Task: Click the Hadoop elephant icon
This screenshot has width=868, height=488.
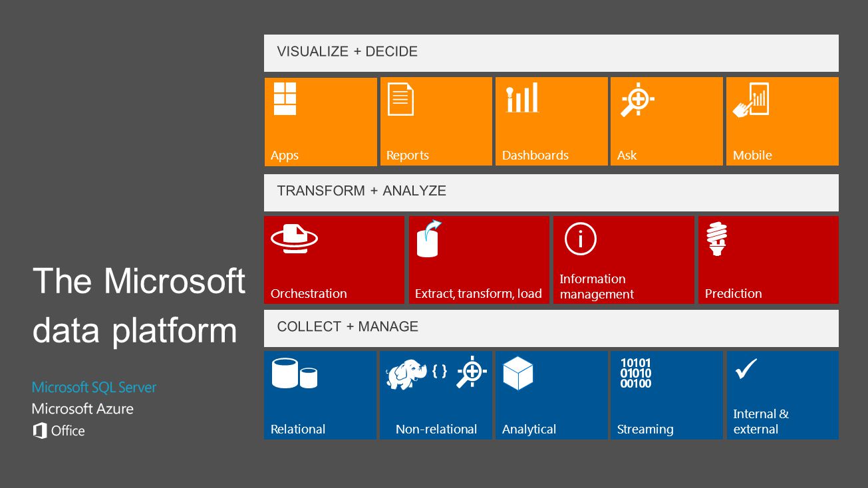Action: [x=406, y=374]
